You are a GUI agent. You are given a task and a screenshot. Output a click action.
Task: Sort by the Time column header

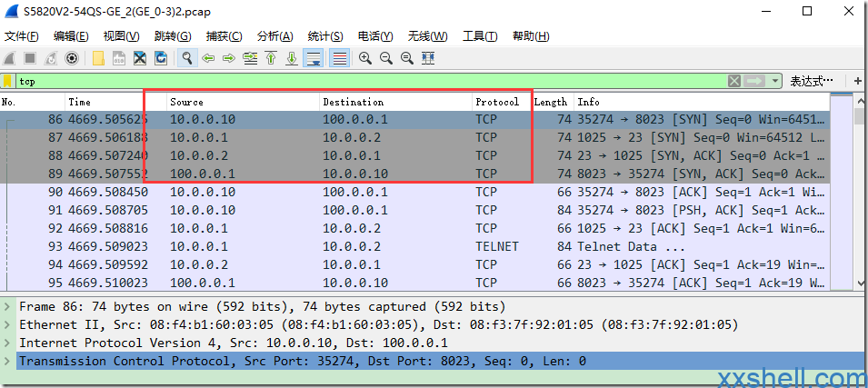pyautogui.click(x=116, y=102)
